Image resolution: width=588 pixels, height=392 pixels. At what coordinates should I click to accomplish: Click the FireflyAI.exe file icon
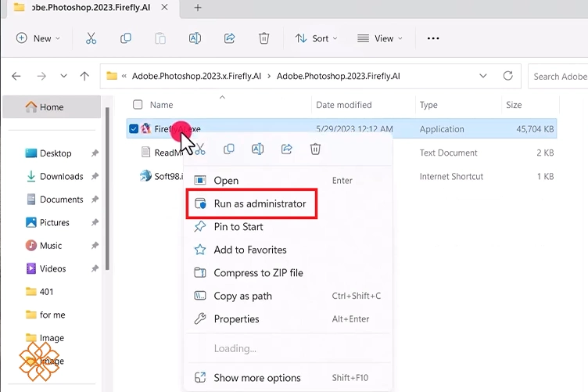point(146,128)
